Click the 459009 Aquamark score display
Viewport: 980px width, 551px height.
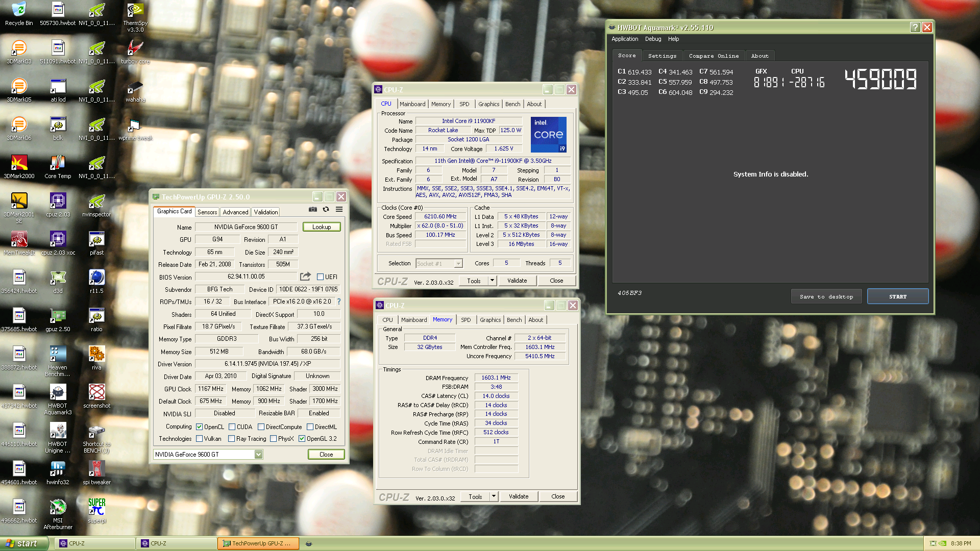[x=881, y=80]
